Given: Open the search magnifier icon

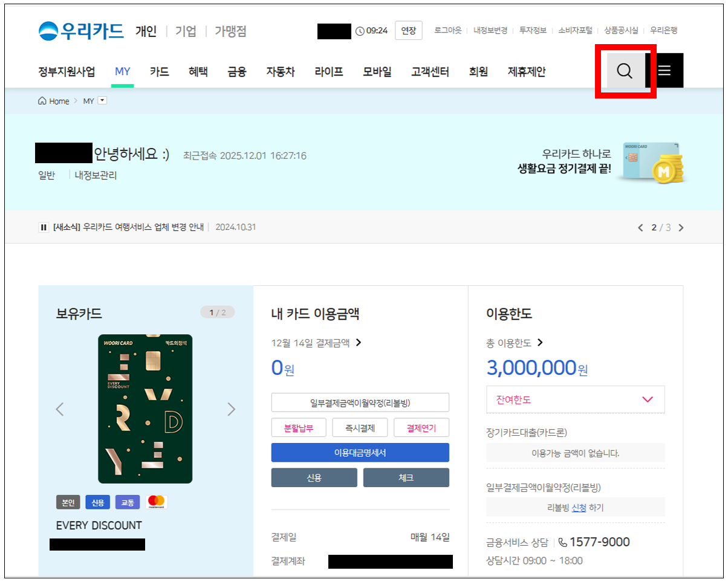Looking at the screenshot, I should point(625,71).
